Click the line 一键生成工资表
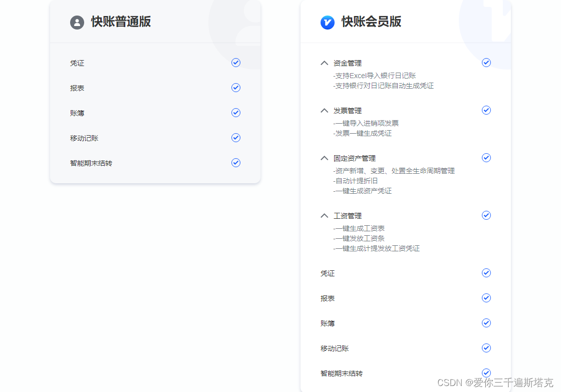Screen dimensions: 561x392 pyautogui.click(x=359, y=229)
